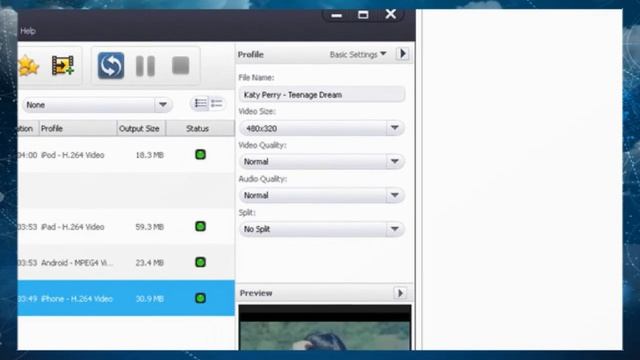Click green status icon for iPod row

[x=200, y=155]
